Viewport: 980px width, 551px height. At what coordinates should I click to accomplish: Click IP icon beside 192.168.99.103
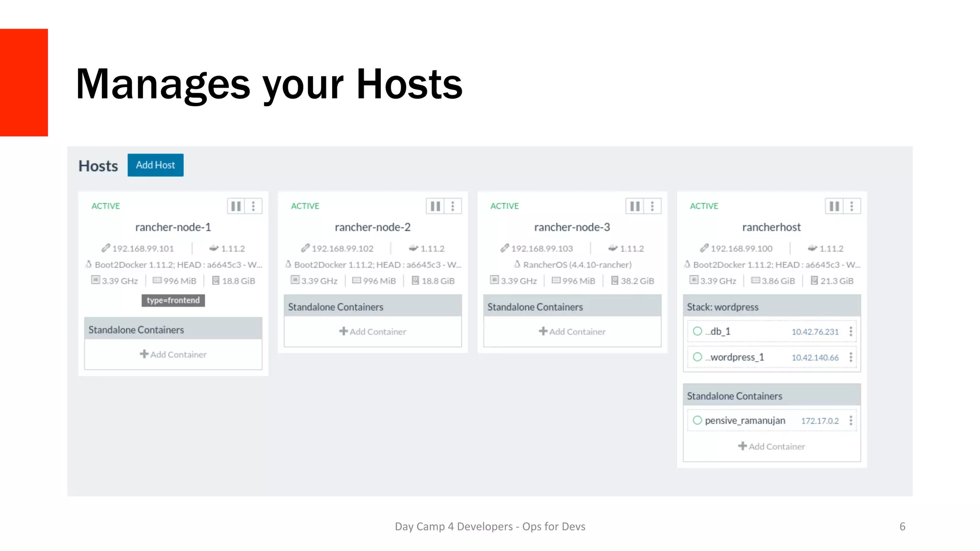click(505, 248)
